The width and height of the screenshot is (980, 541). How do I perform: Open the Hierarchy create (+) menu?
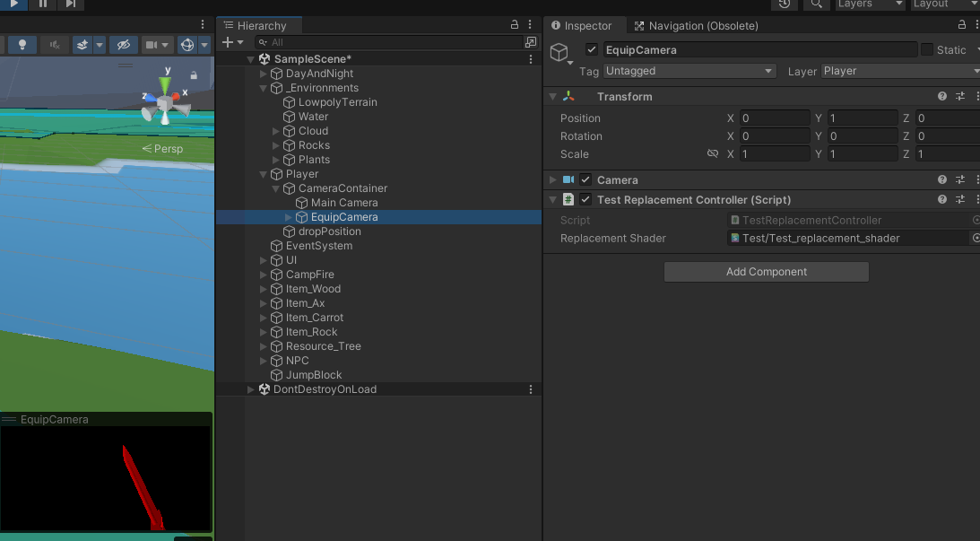click(x=232, y=42)
